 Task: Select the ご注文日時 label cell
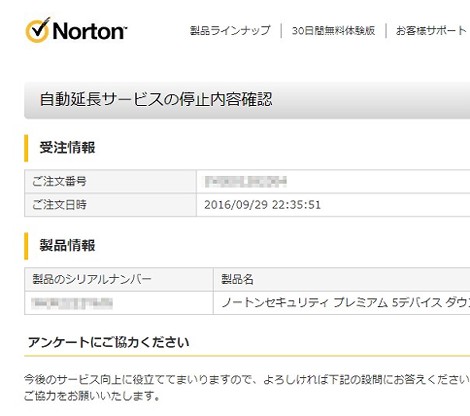click(110, 205)
